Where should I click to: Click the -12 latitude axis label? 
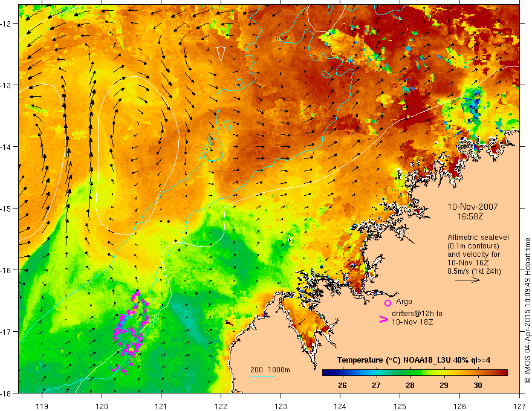(x=7, y=24)
